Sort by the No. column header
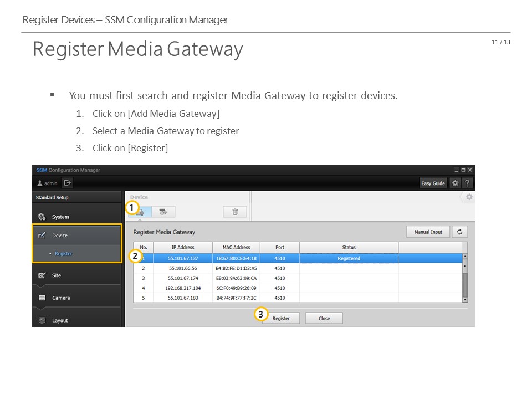 tap(144, 247)
